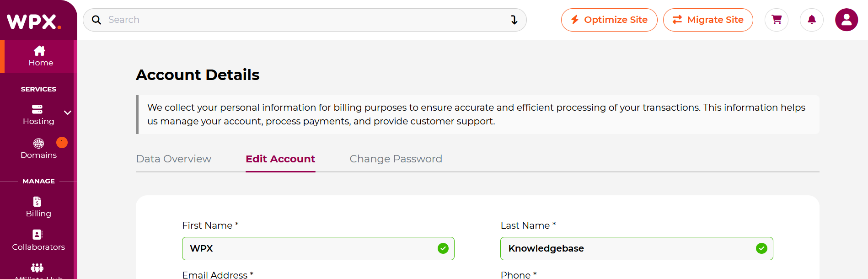Open the user profile avatar
The height and width of the screenshot is (279, 868).
(847, 20)
